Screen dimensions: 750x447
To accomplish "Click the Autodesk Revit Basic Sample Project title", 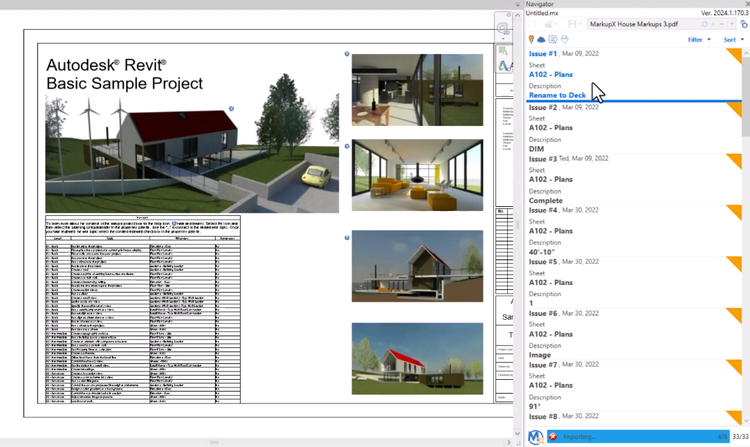I will pyautogui.click(x=125, y=74).
